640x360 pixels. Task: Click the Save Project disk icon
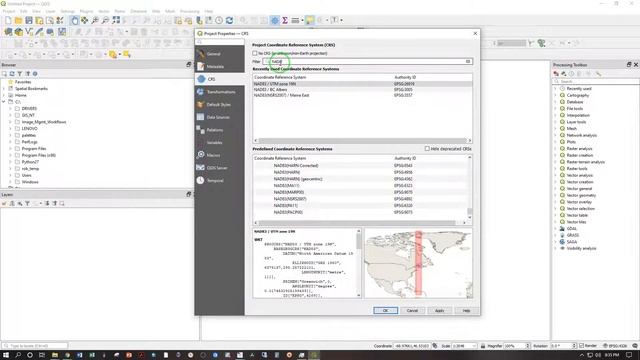(29, 20)
